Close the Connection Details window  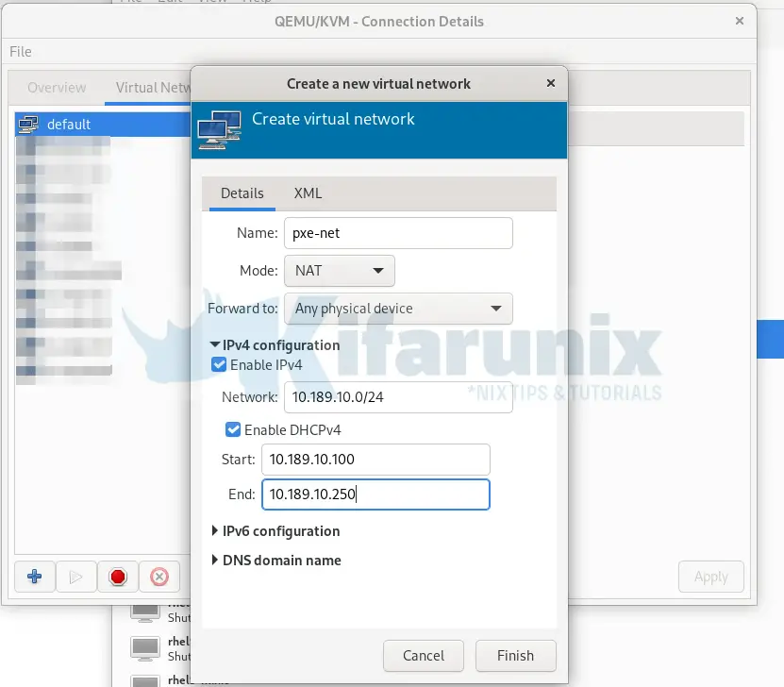pyautogui.click(x=740, y=21)
